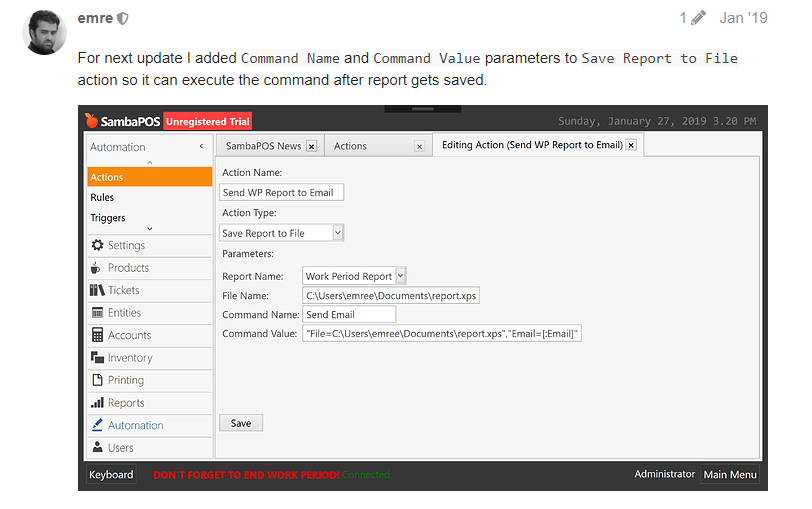Click the edit pencil icon on post

tap(698, 18)
